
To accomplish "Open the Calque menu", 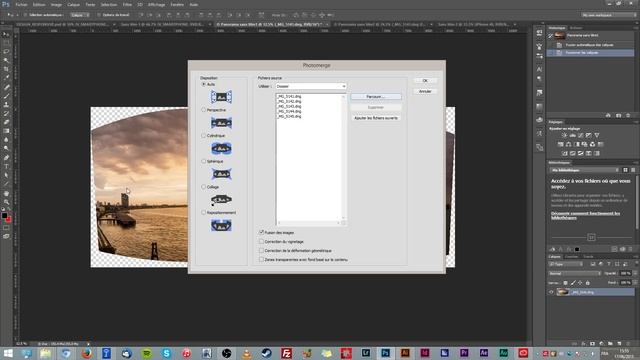I will coord(73,4).
